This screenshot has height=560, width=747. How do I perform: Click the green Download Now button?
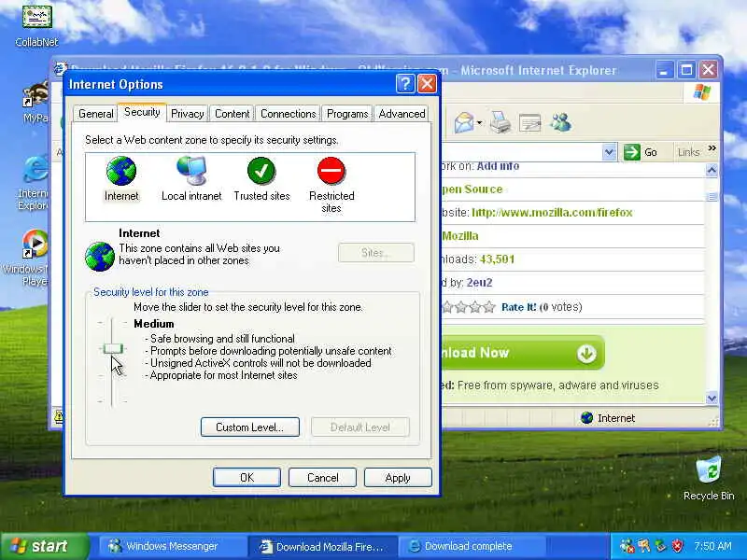pos(523,353)
